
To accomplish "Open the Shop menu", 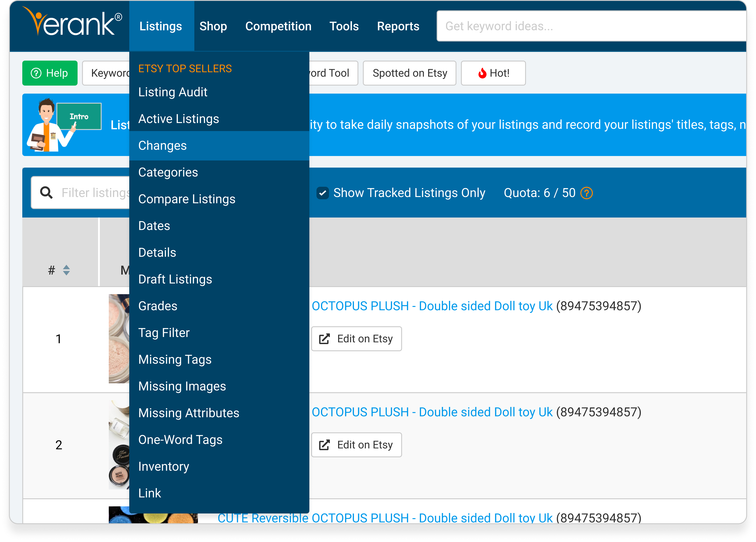I will pos(213,26).
